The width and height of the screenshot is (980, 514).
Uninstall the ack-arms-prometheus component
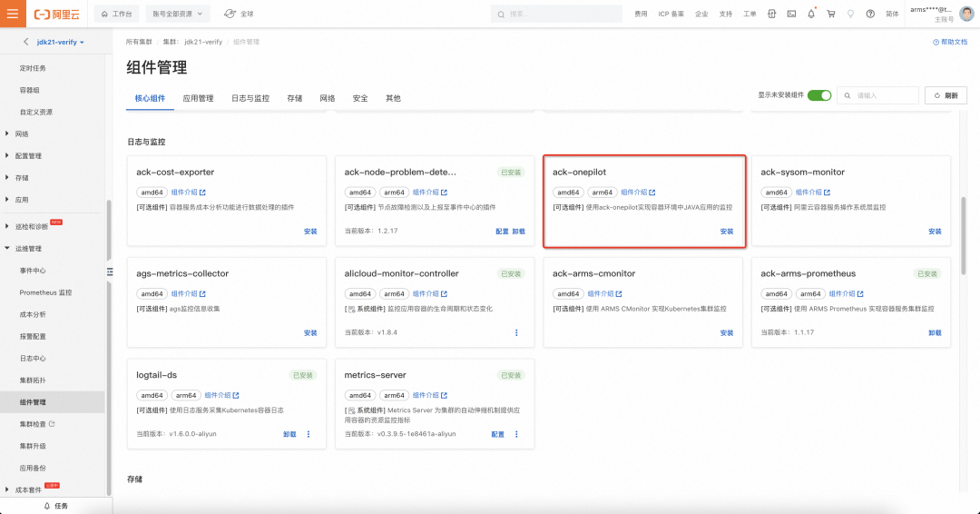click(935, 332)
